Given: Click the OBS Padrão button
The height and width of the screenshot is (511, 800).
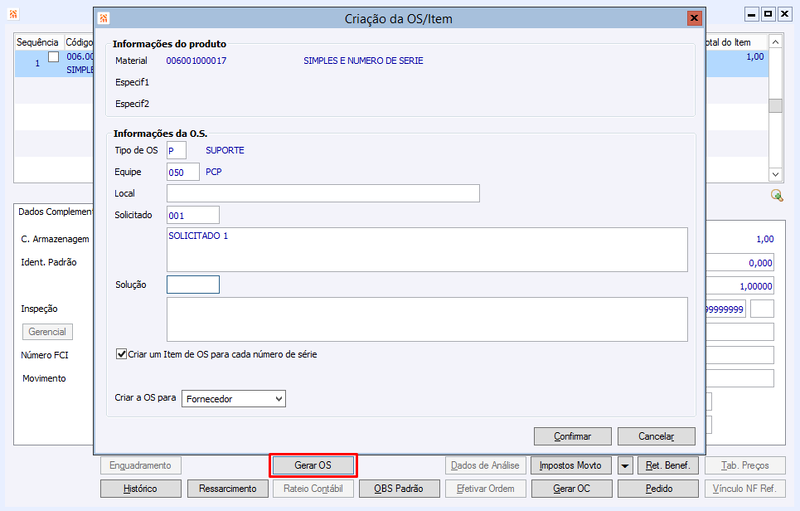Looking at the screenshot, I should (x=398, y=489).
